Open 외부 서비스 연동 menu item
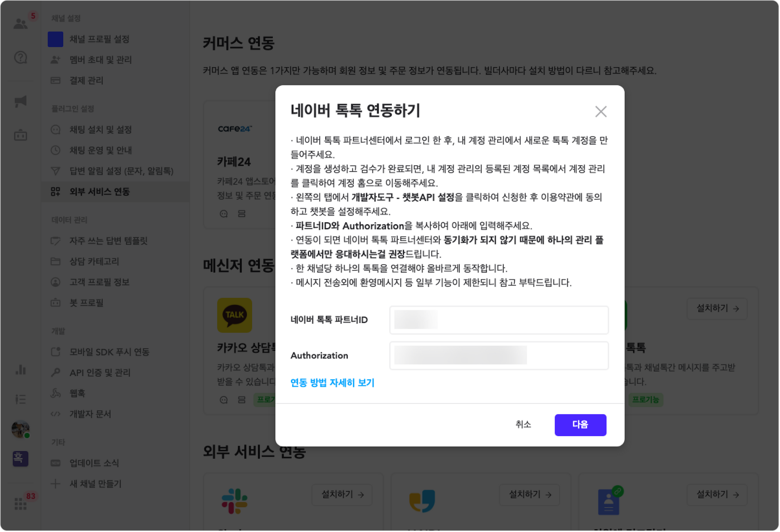This screenshot has height=532, width=780. (99, 191)
